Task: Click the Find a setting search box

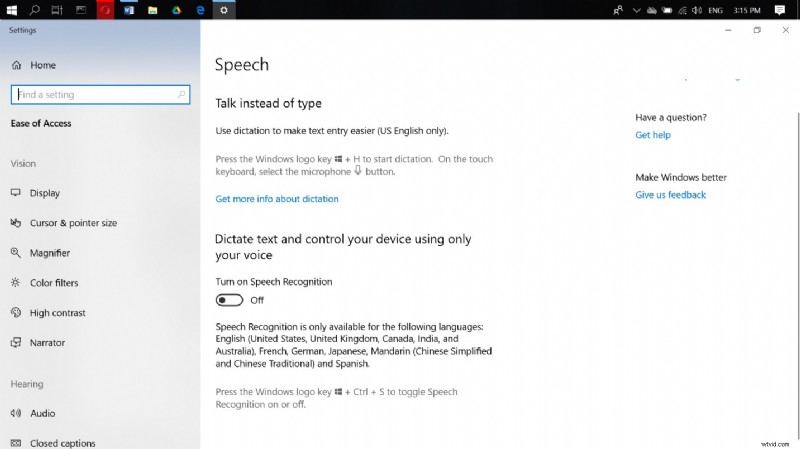Action: (x=101, y=94)
